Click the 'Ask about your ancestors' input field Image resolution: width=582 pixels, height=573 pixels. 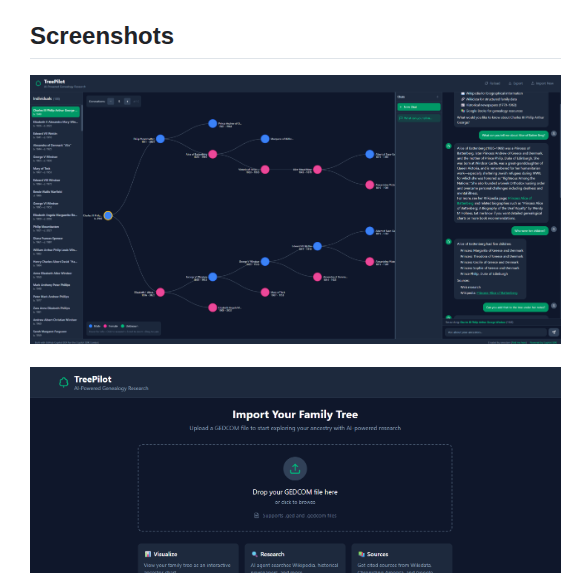click(496, 332)
